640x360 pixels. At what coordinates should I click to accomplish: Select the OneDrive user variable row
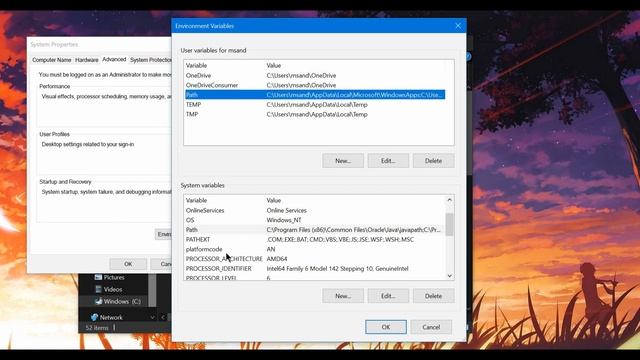pyautogui.click(x=315, y=76)
